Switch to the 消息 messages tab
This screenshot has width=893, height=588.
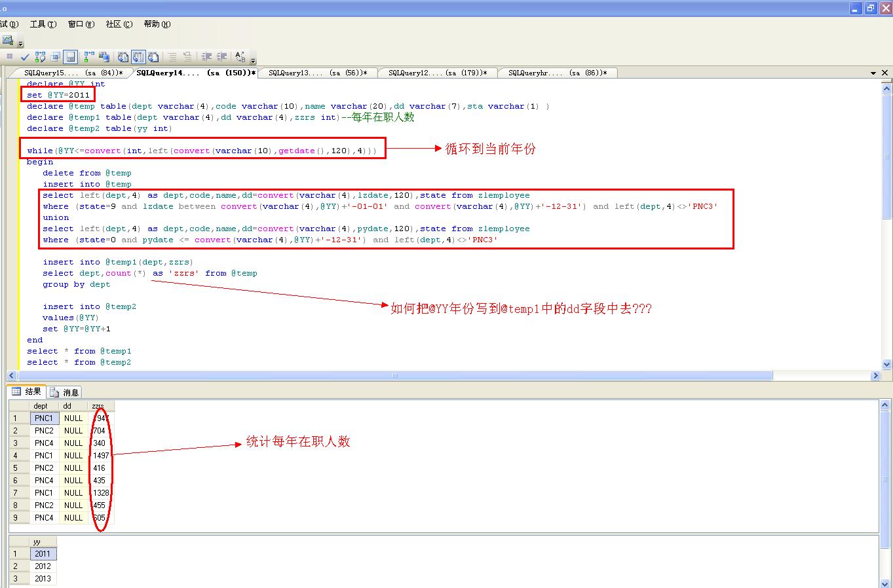[64, 392]
